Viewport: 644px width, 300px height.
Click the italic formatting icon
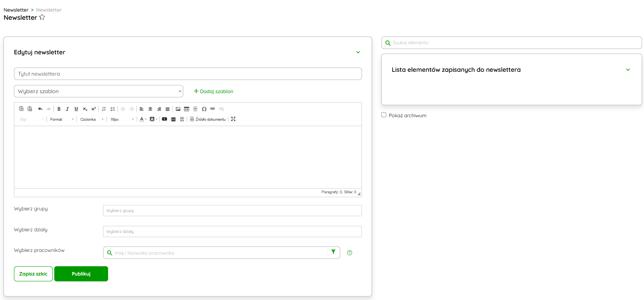click(x=67, y=109)
